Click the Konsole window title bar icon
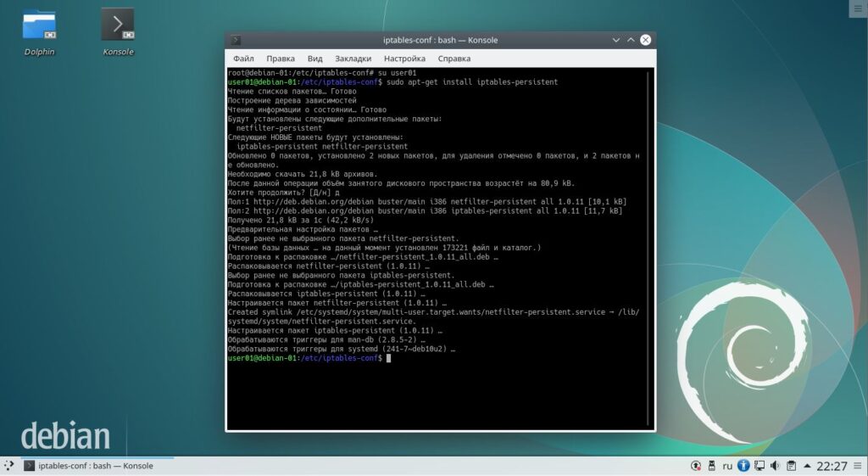This screenshot has width=868, height=476. pos(236,40)
